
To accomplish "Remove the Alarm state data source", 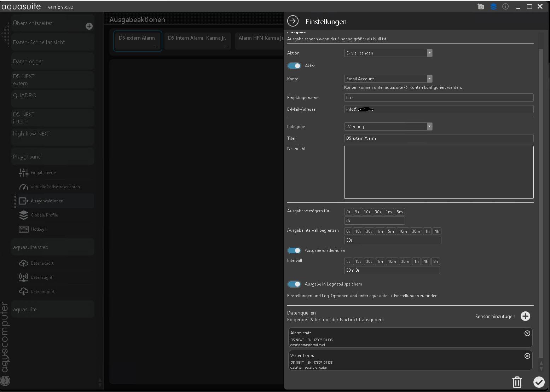I will pos(527,333).
